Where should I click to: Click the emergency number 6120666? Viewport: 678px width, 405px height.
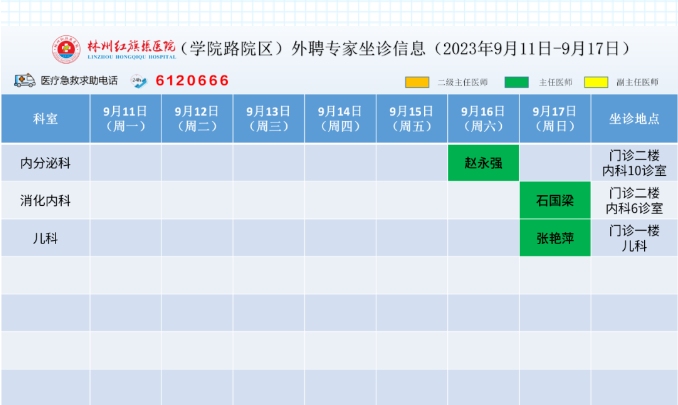(192, 80)
